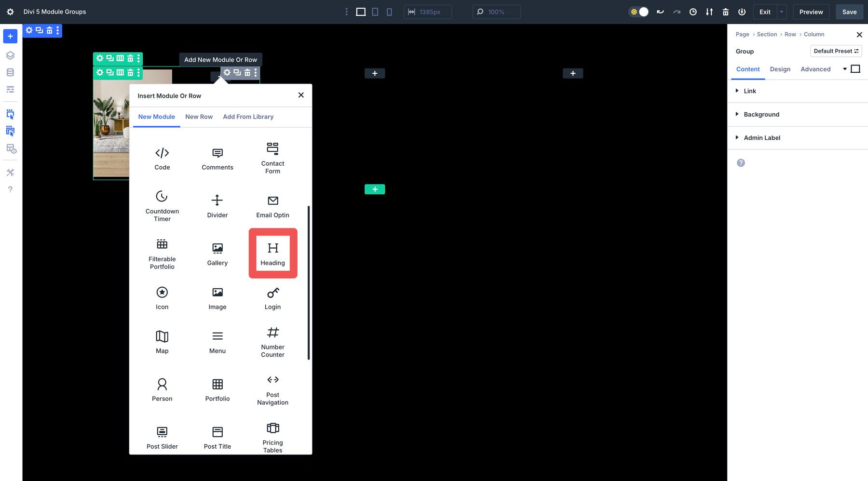Image resolution: width=868 pixels, height=481 pixels.
Task: Open the help icon in the left sidebar
Action: [x=10, y=189]
